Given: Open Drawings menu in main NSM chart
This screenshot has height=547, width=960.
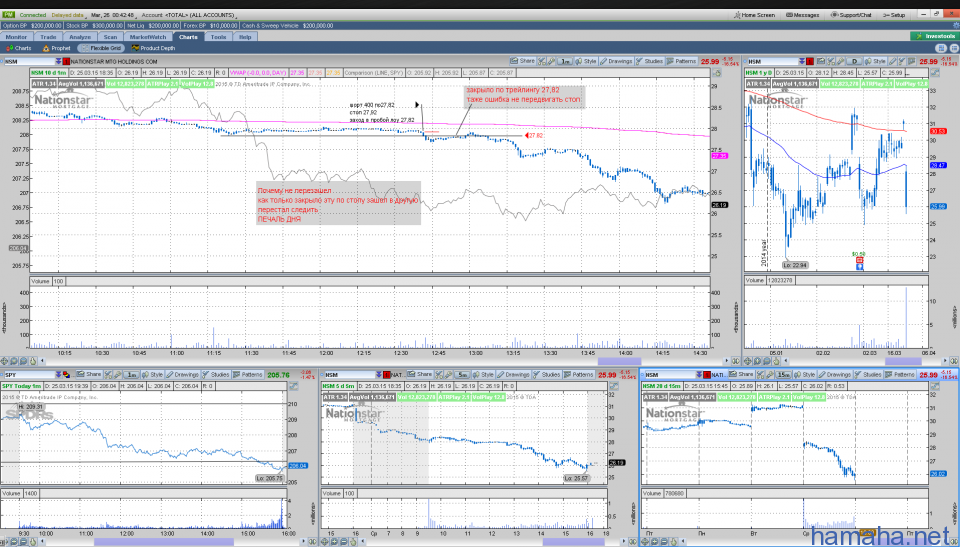Looking at the screenshot, I should click(616, 61).
